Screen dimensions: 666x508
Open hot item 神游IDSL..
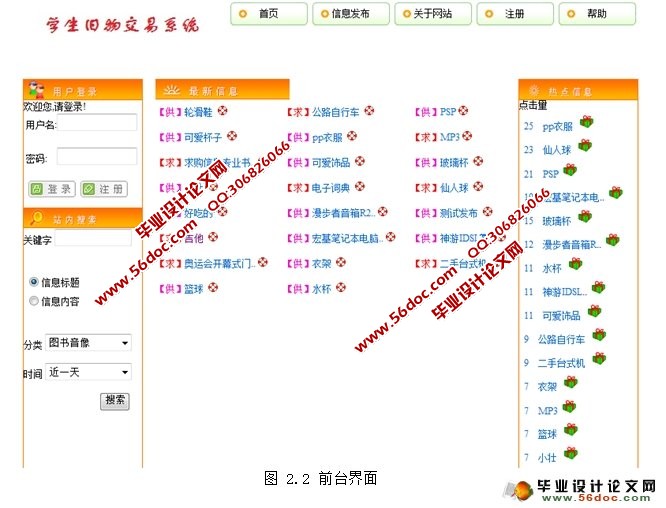tap(565, 292)
